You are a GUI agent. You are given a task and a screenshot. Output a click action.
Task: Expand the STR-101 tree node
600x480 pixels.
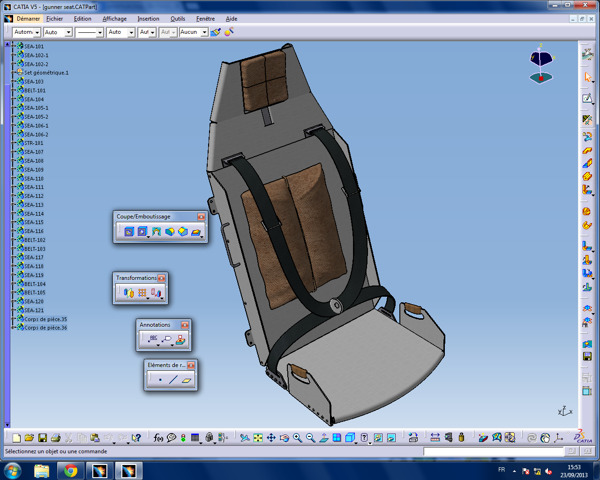tap(13, 143)
